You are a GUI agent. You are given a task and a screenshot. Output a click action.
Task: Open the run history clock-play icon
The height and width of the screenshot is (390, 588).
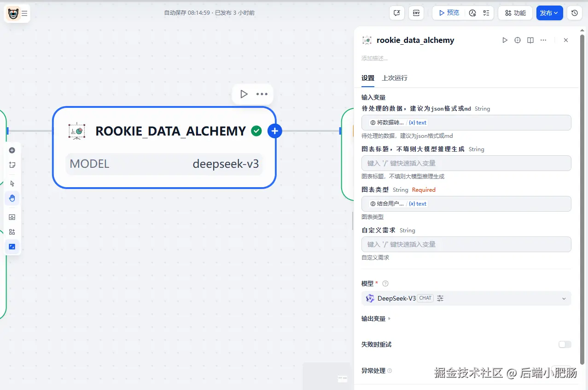point(472,13)
